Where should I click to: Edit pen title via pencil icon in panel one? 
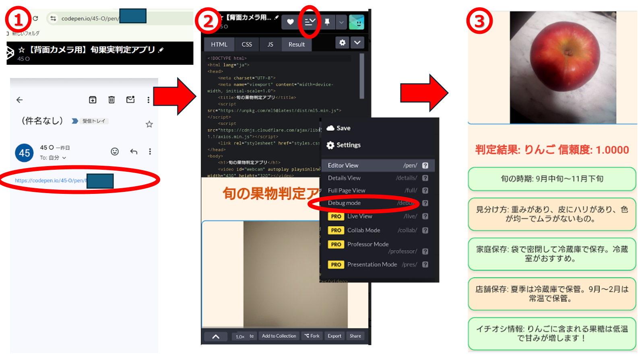[161, 50]
